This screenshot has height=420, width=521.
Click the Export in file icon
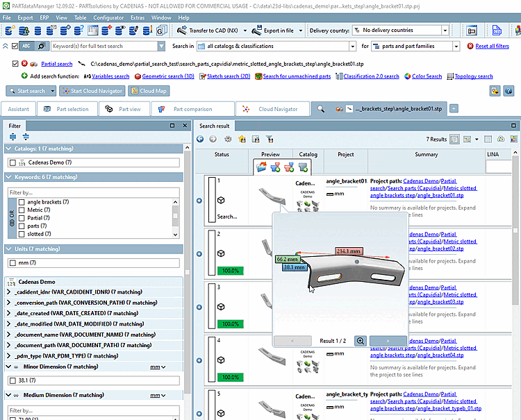256,31
